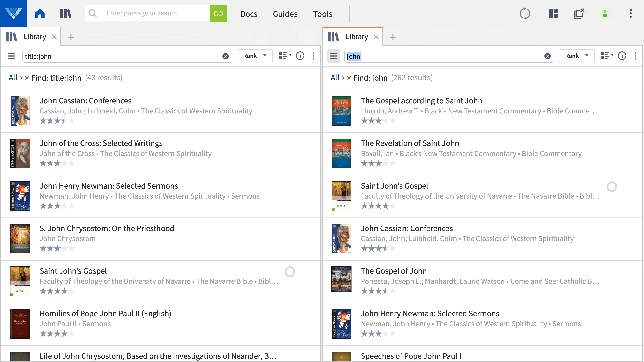Open the Guides menu

click(x=285, y=14)
